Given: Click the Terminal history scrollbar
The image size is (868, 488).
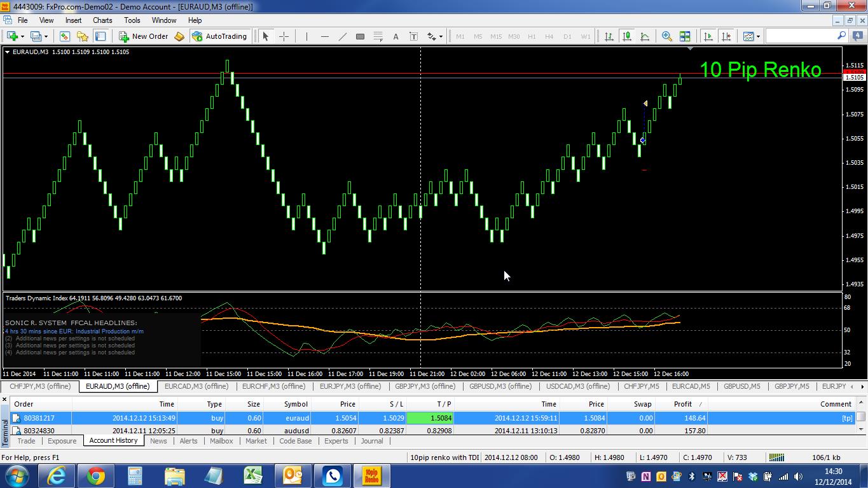Looking at the screenshot, I should pos(860,417).
